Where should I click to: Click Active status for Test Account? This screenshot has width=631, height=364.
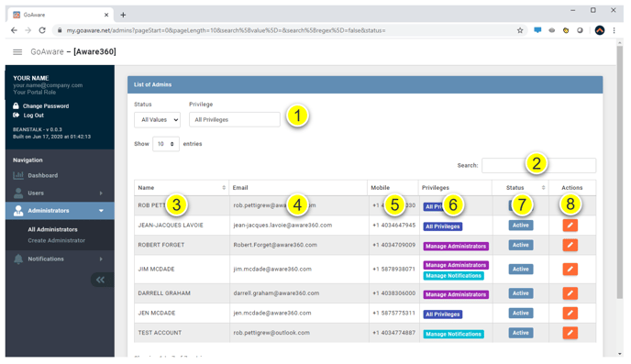coord(521,333)
